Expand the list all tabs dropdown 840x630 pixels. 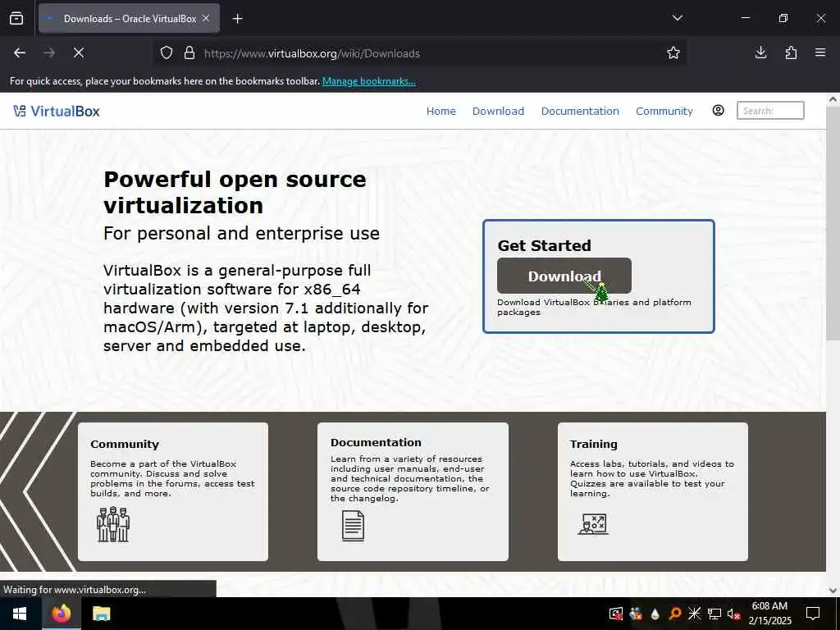677,18
